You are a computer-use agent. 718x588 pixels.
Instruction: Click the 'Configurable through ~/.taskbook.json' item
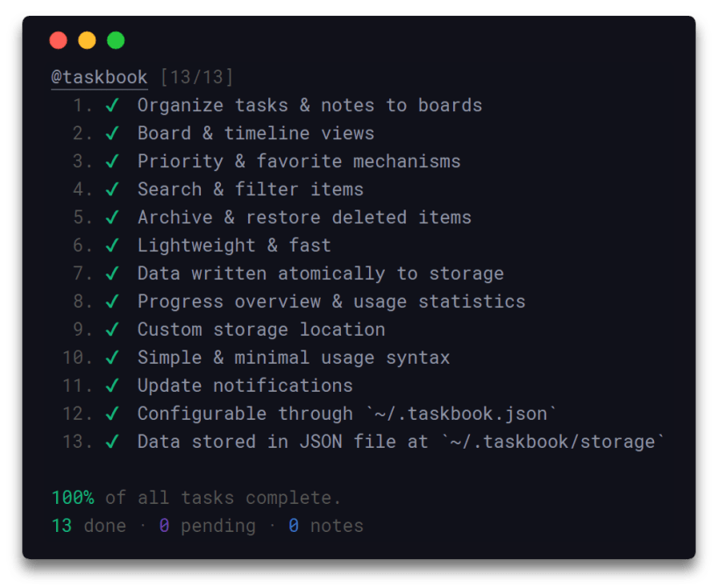coord(347,414)
